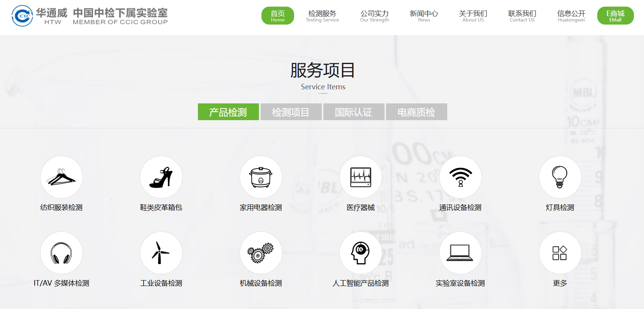Open the laptop laboratory equipment icon
Image resolution: width=644 pixels, height=309 pixels.
[x=461, y=253]
